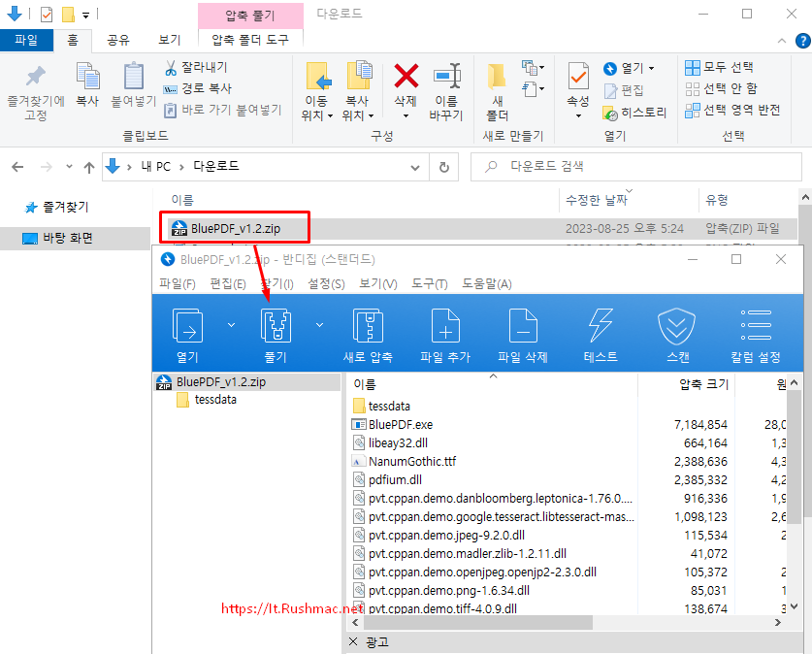This screenshot has width=812, height=654.
Task: Click the Properties (속성) ribbon icon
Action: point(578,76)
